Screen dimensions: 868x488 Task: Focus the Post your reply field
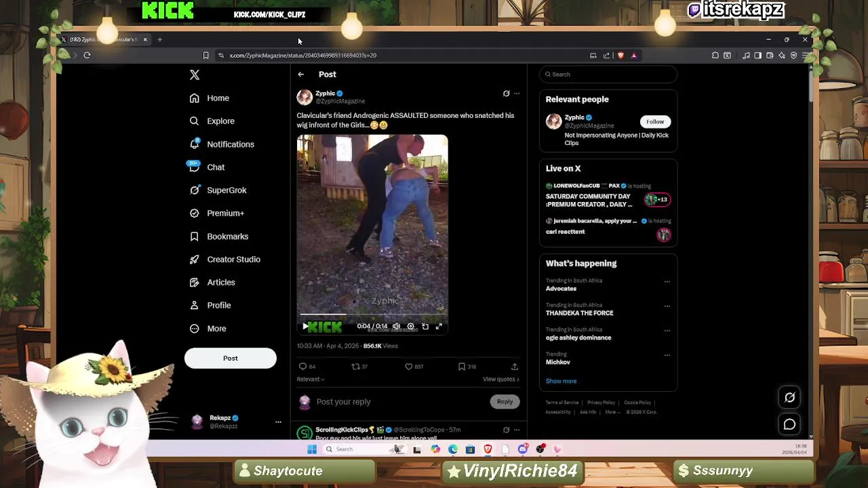pyautogui.click(x=400, y=402)
